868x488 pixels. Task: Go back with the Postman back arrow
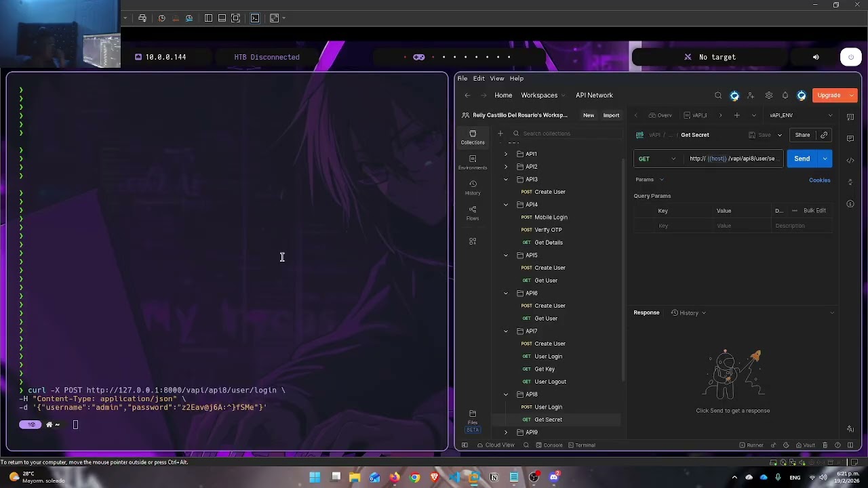tap(467, 96)
